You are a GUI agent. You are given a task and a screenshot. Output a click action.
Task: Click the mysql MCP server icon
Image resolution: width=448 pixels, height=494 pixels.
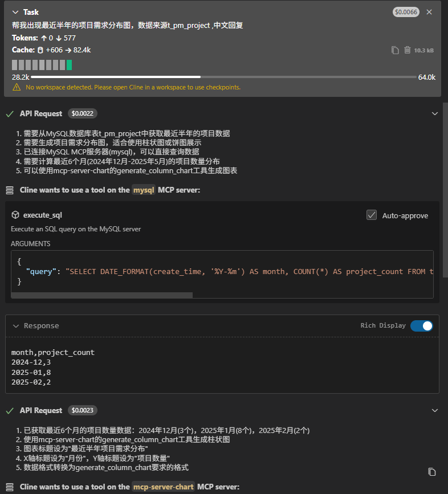click(x=10, y=190)
